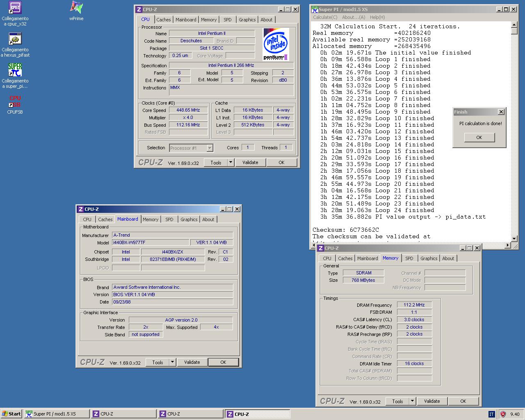Click OK in Mainboard window
Screen dimensions: 525x420
tap(223, 362)
